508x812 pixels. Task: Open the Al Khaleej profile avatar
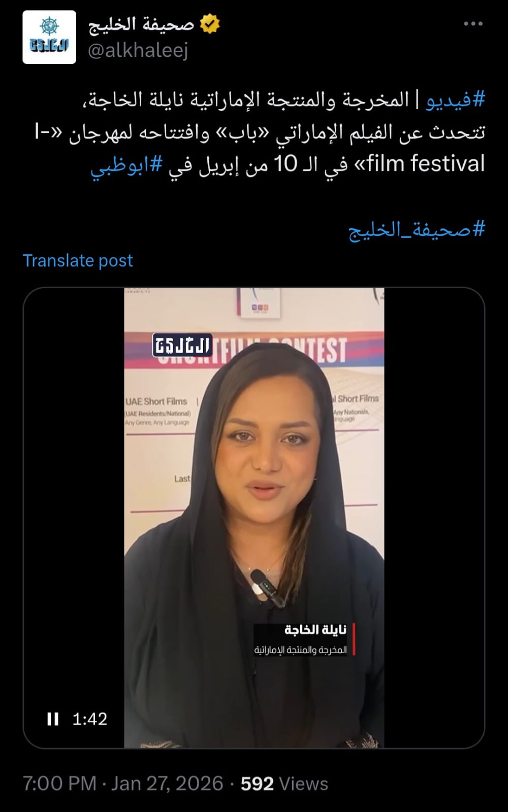(49, 37)
